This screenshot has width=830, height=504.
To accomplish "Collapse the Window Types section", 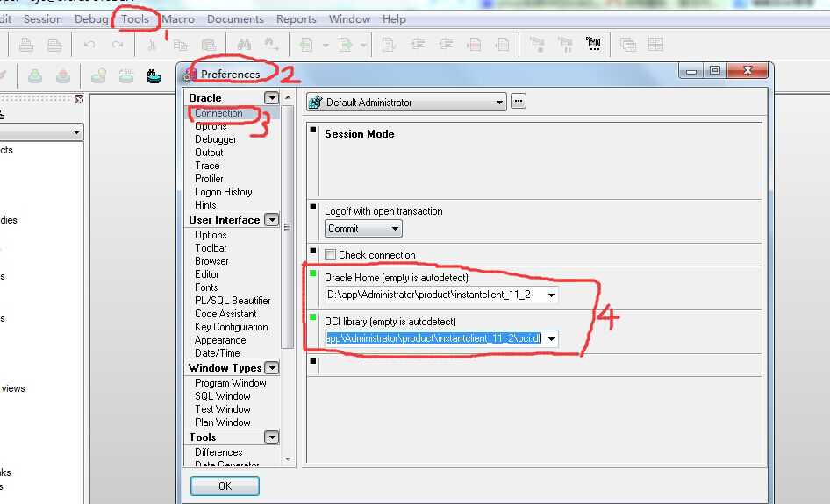I will (271, 368).
